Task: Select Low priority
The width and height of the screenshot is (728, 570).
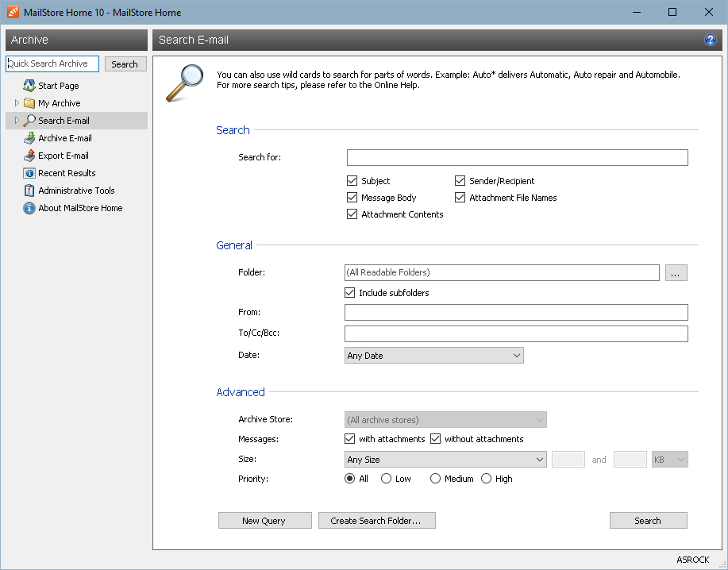Action: click(x=386, y=478)
